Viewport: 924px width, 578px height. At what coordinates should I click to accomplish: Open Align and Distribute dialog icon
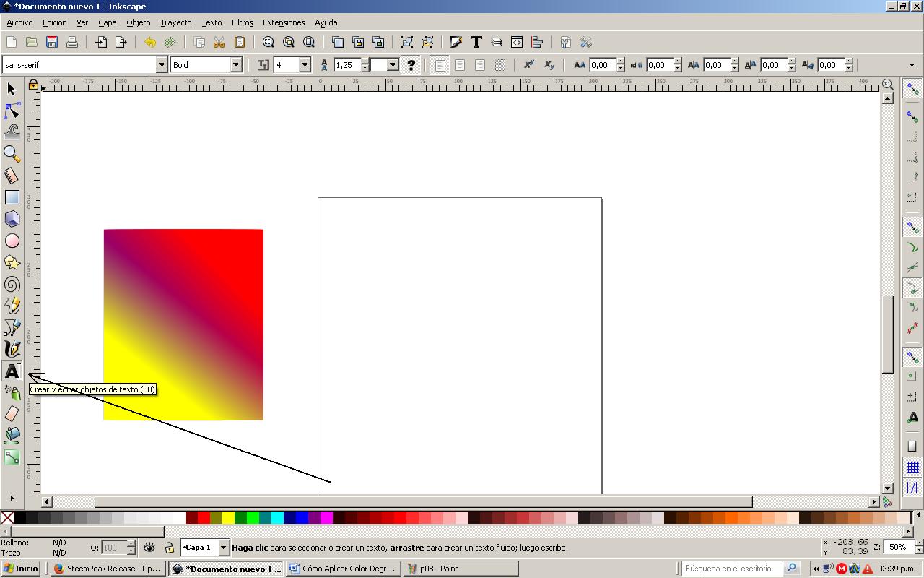[x=537, y=42]
